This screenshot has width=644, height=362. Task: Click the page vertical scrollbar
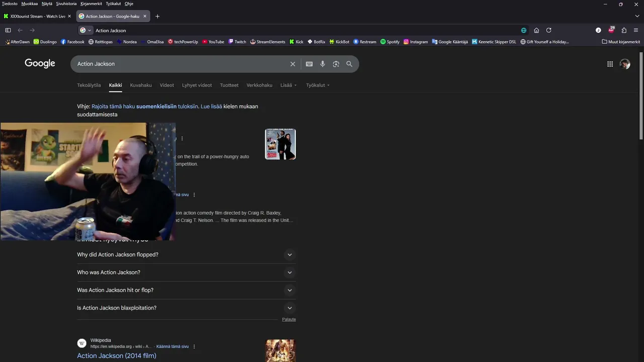point(641,96)
